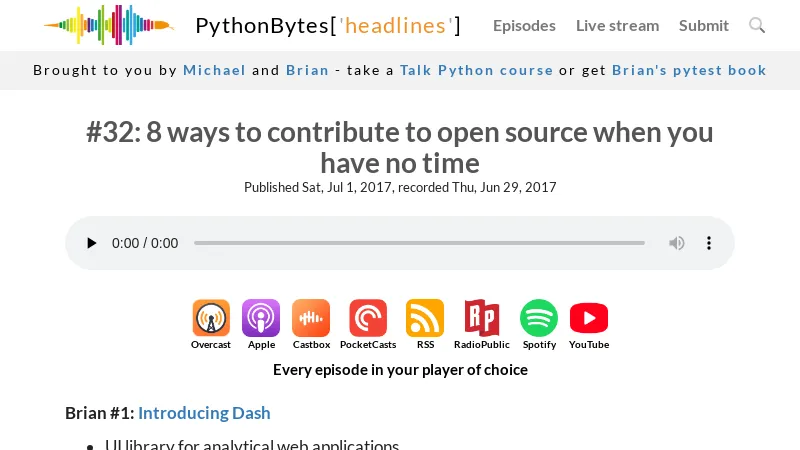The width and height of the screenshot is (800, 450).
Task: Listen on the Spotify icon
Action: point(539,319)
